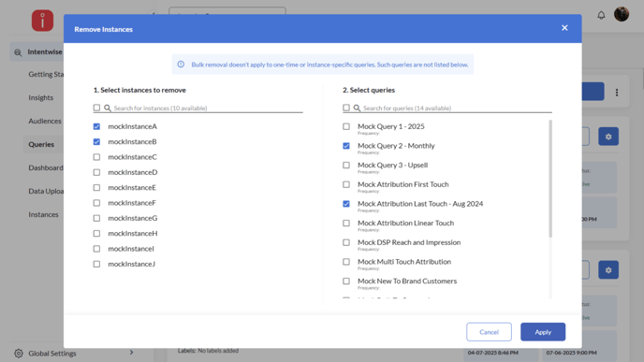Close the Remove Instances dialog
The height and width of the screenshot is (362, 644).
click(564, 28)
